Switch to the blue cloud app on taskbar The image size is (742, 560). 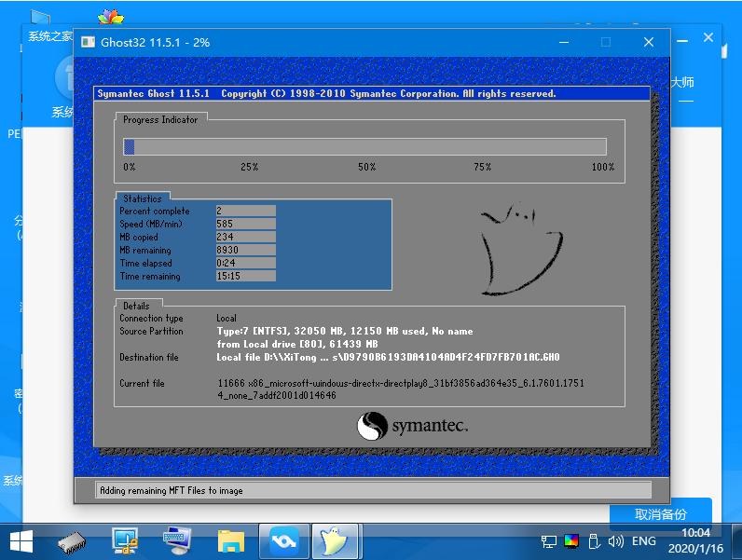click(x=284, y=541)
